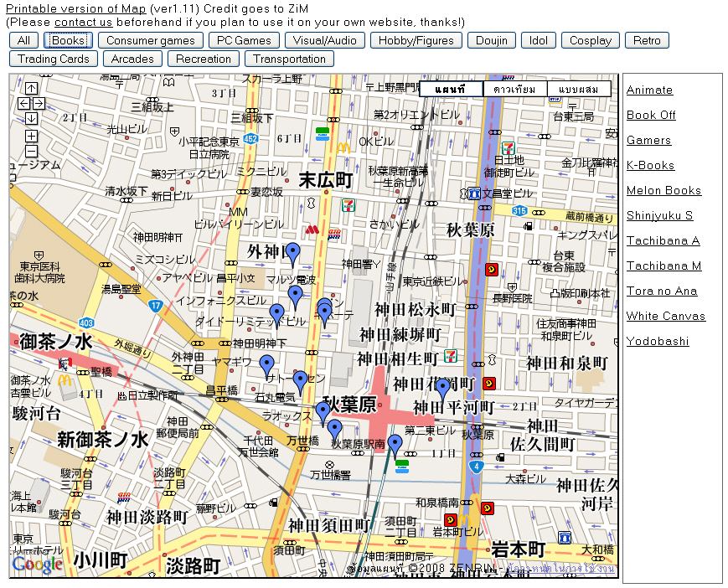The image size is (728, 588).
Task: Click the blue marker above 秋葉原駅南
Action: click(334, 431)
